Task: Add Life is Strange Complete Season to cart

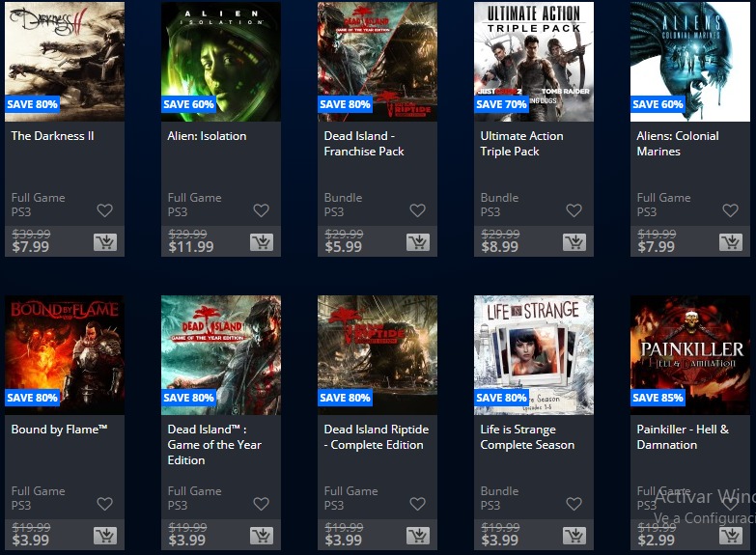Action: 574,536
